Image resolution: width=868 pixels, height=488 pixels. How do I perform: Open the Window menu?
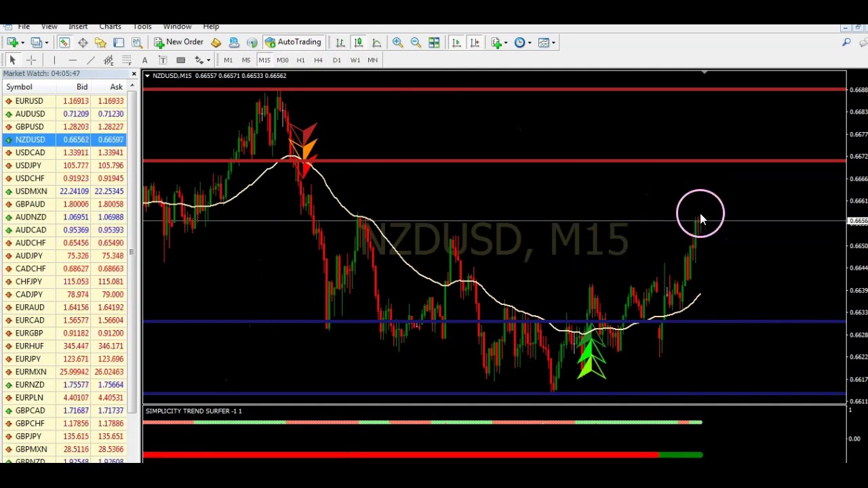177,27
